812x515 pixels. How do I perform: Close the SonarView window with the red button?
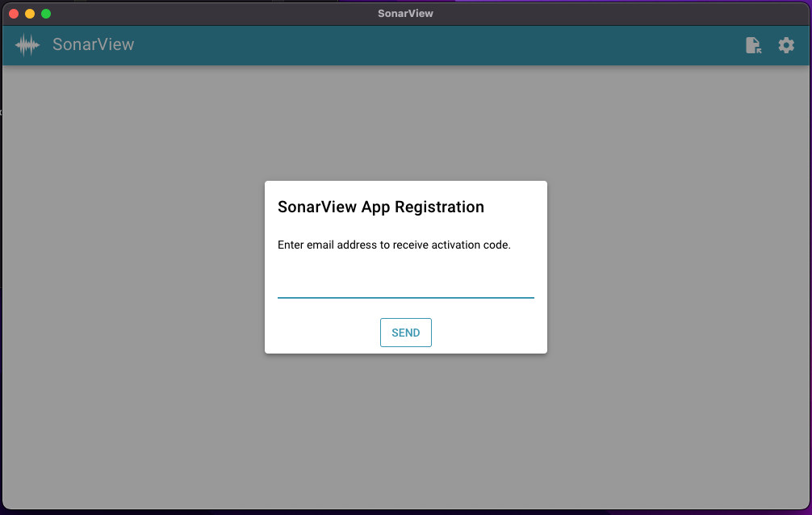14,14
